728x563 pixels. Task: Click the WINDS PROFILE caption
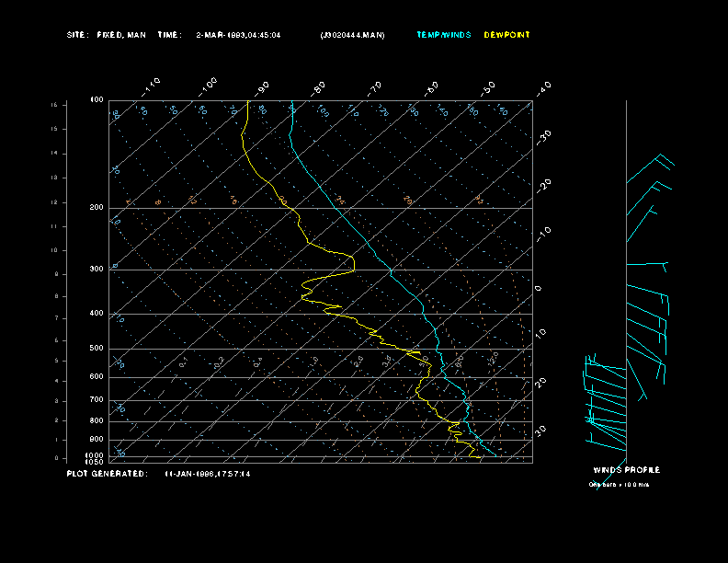pyautogui.click(x=626, y=470)
